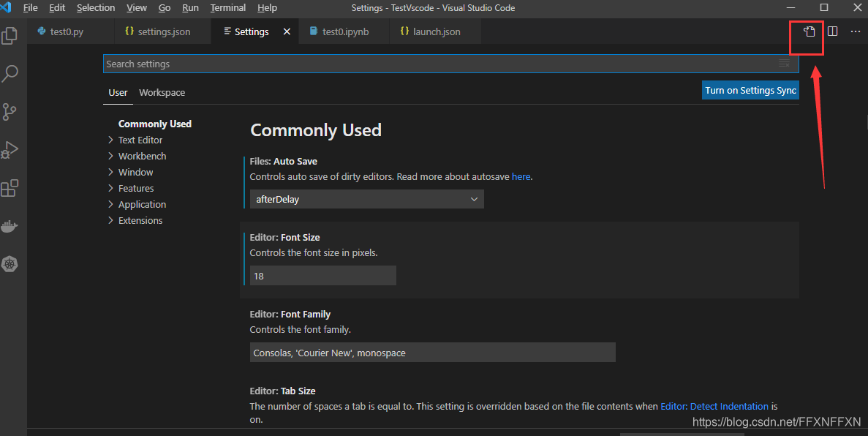Expand the Features settings category

(x=135, y=188)
